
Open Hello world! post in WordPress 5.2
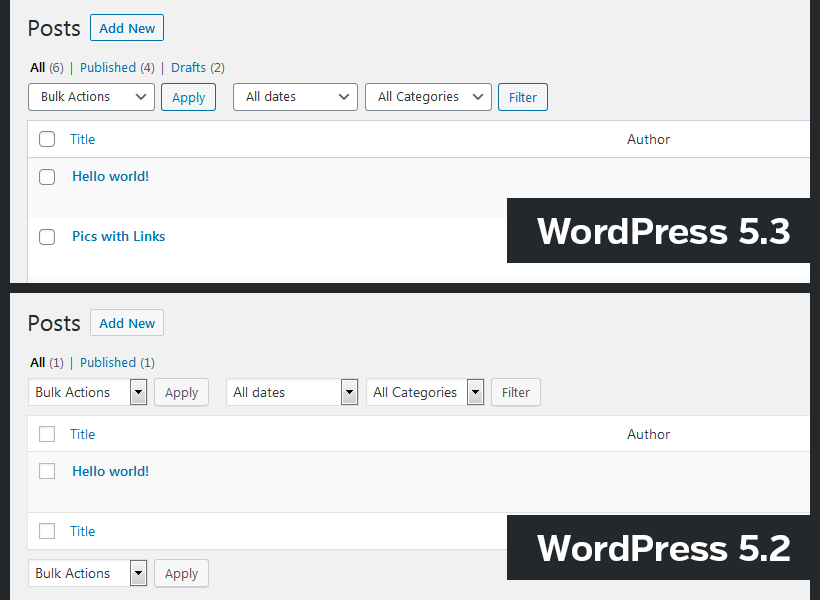pos(110,471)
